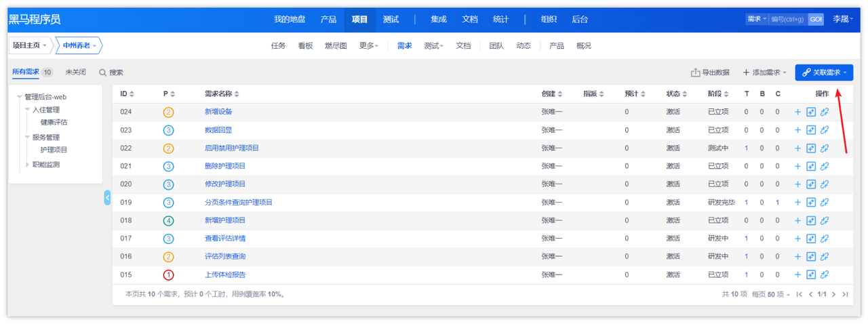868x324 pixels.
Task: Expand the 职能监测 tree node
Action: pyautogui.click(x=28, y=164)
